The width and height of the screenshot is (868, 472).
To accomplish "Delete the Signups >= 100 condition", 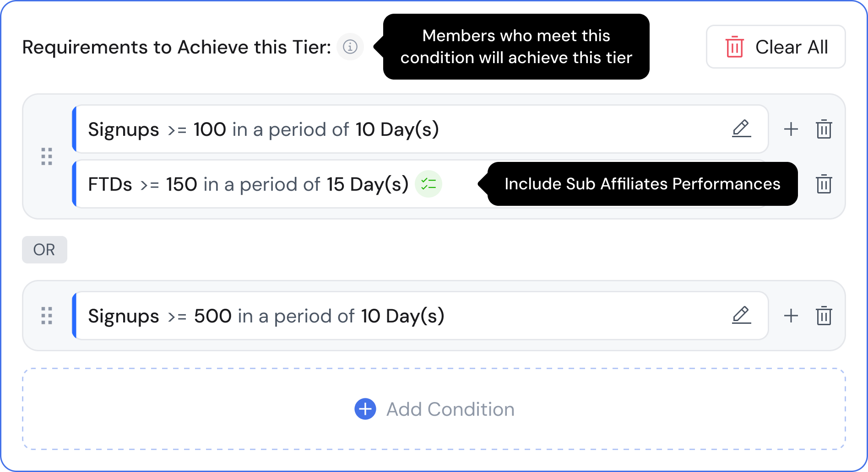I will 824,129.
